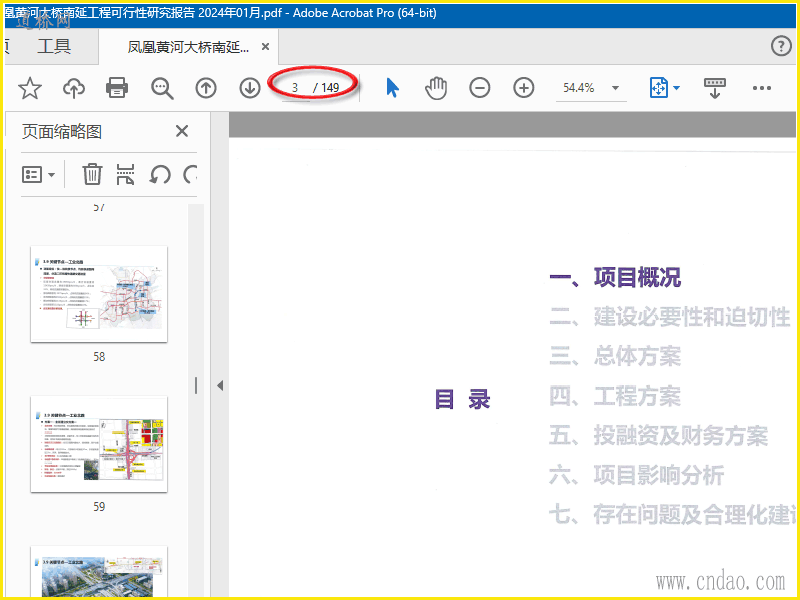Open help with the question mark icon
This screenshot has width=800, height=600.
[x=781, y=46]
